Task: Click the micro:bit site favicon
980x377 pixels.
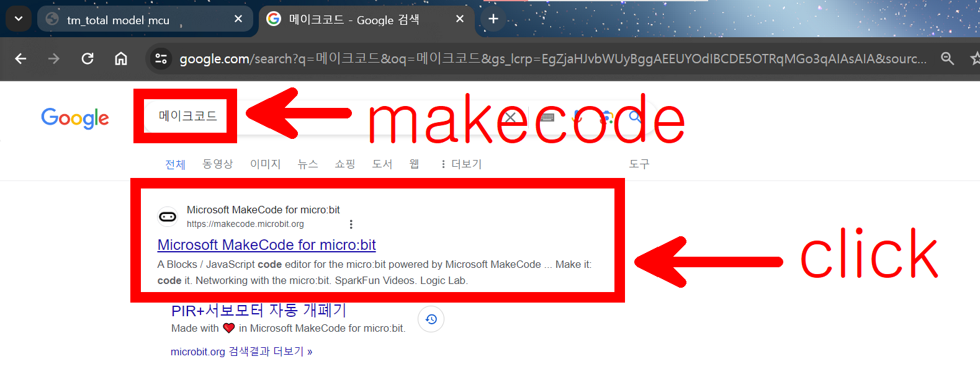Action: (168, 216)
